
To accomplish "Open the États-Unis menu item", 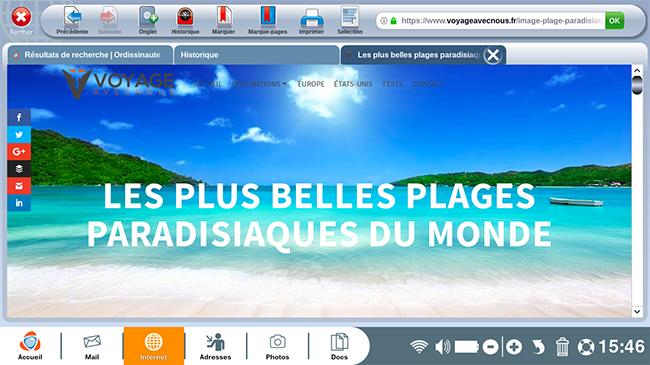I will point(353,84).
